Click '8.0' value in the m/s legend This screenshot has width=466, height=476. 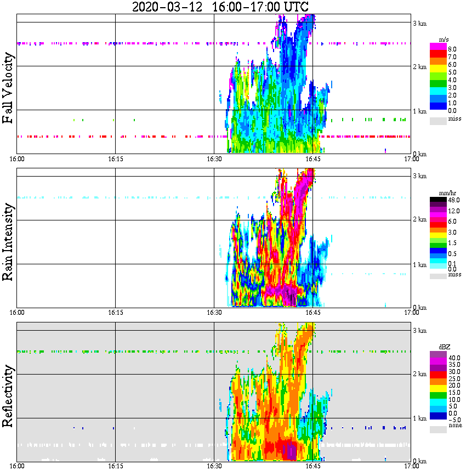[x=452, y=49]
